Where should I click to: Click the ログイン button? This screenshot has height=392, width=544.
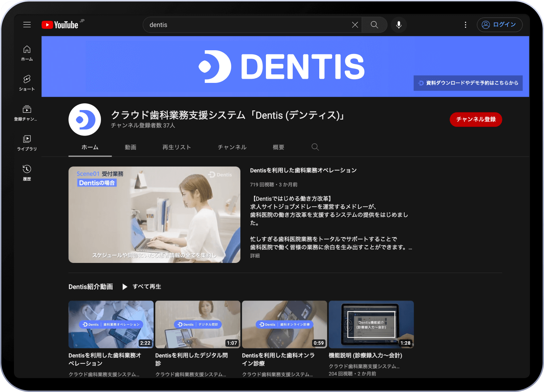pyautogui.click(x=499, y=24)
